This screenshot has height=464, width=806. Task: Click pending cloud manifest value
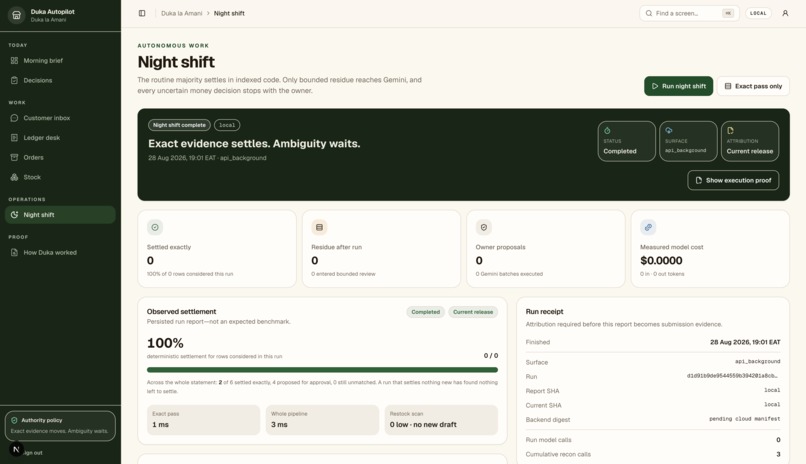[x=745, y=419]
